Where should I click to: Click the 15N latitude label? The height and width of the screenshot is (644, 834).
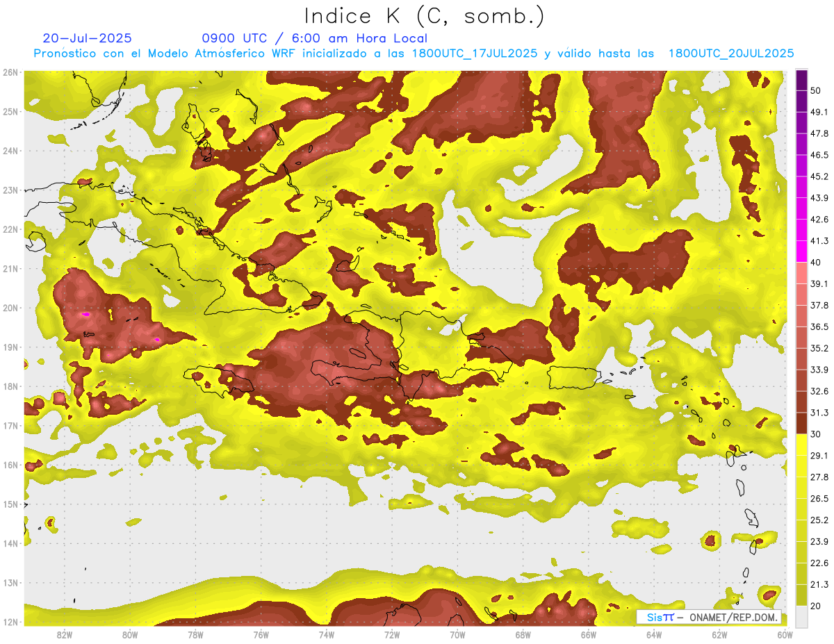click(x=10, y=504)
